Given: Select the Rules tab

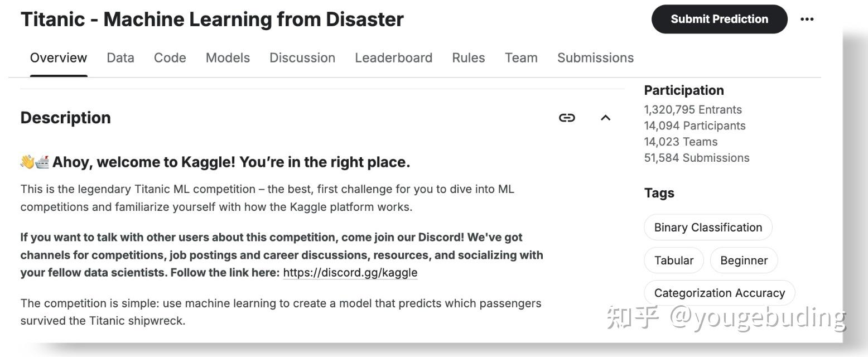Looking at the screenshot, I should [469, 58].
